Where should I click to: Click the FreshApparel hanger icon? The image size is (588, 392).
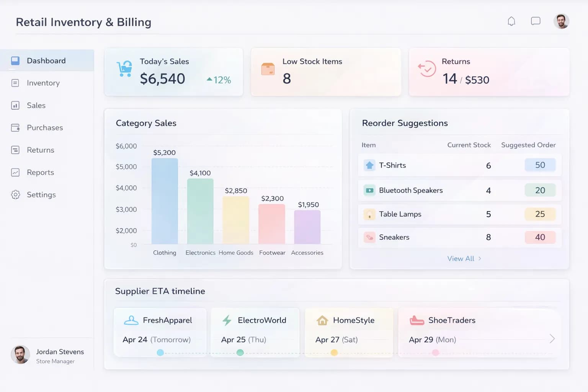tap(131, 320)
